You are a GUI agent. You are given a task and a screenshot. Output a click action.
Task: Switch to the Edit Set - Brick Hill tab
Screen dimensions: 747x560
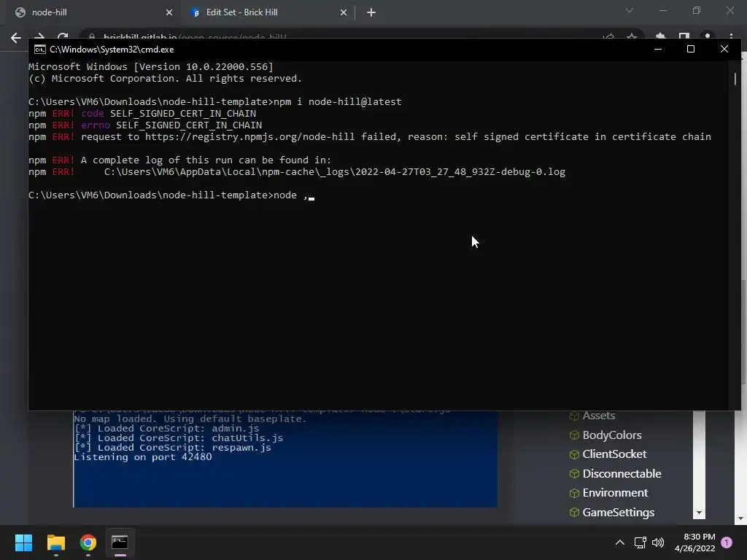[x=268, y=12]
